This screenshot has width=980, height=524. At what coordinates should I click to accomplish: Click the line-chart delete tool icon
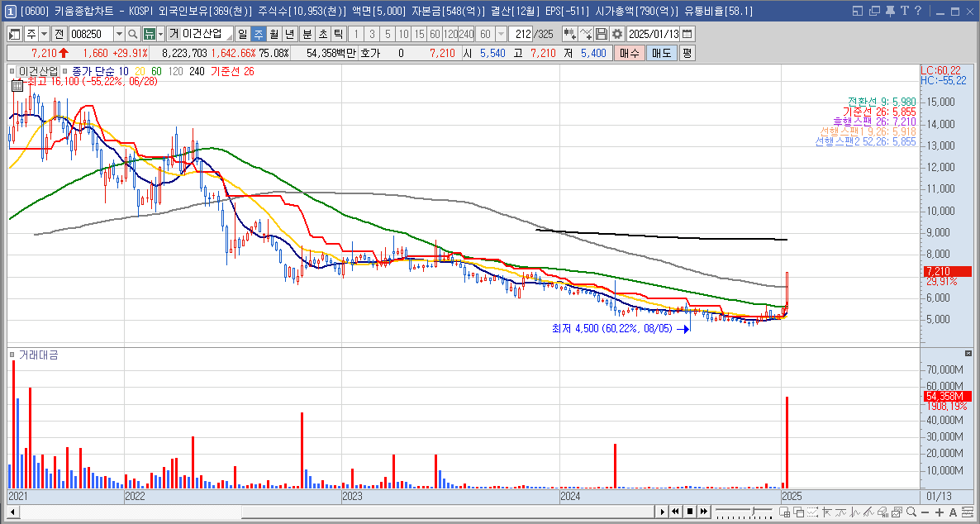click(586, 34)
